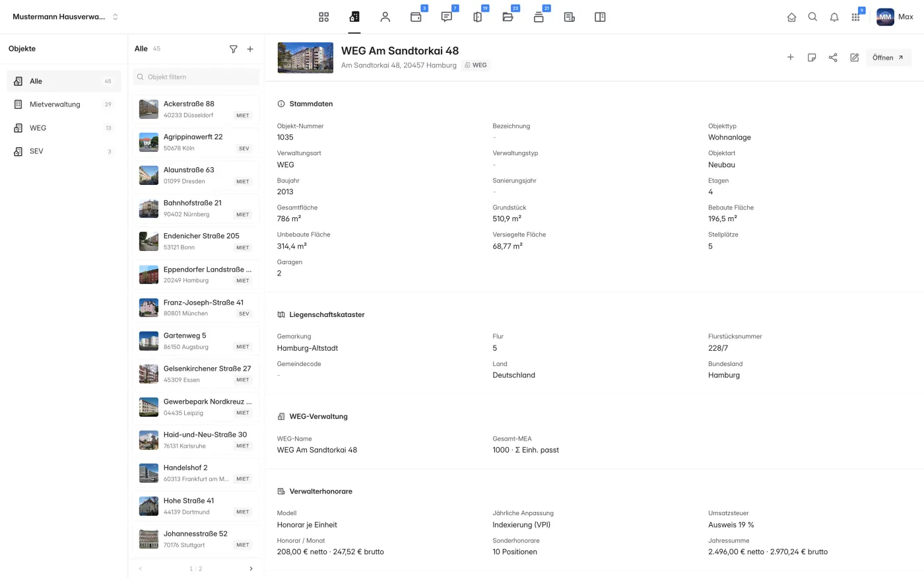Add a new object with list plus icon
This screenshot has width=924, height=578.
click(x=250, y=49)
